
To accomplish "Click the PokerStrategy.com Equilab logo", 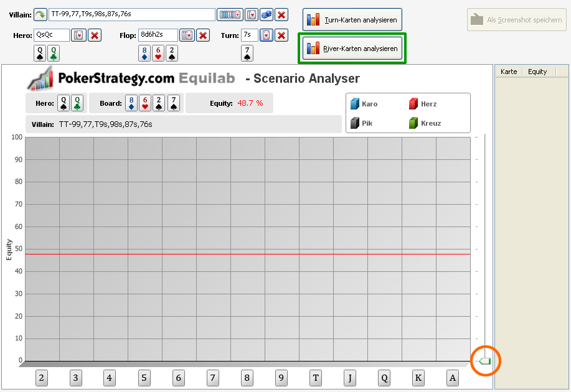I will click(x=131, y=78).
